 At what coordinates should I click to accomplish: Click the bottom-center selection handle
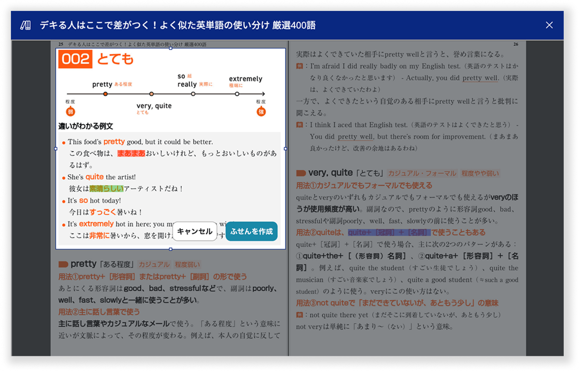pyautogui.click(x=170, y=249)
